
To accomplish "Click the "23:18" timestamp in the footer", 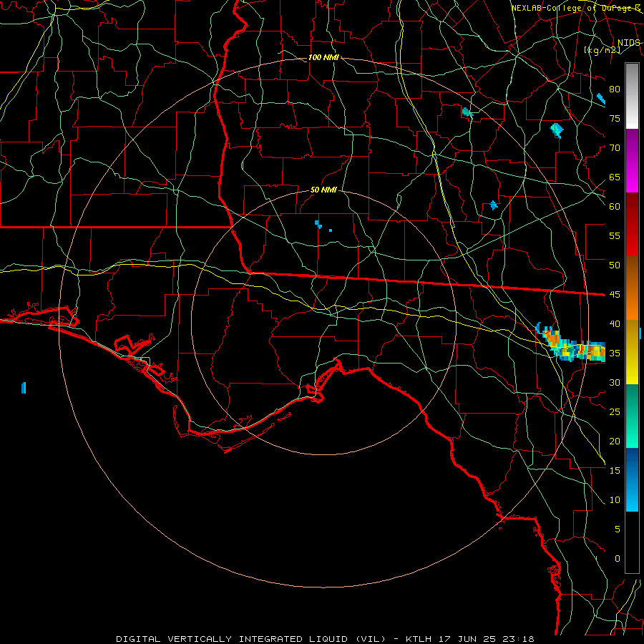I will pos(519,639).
